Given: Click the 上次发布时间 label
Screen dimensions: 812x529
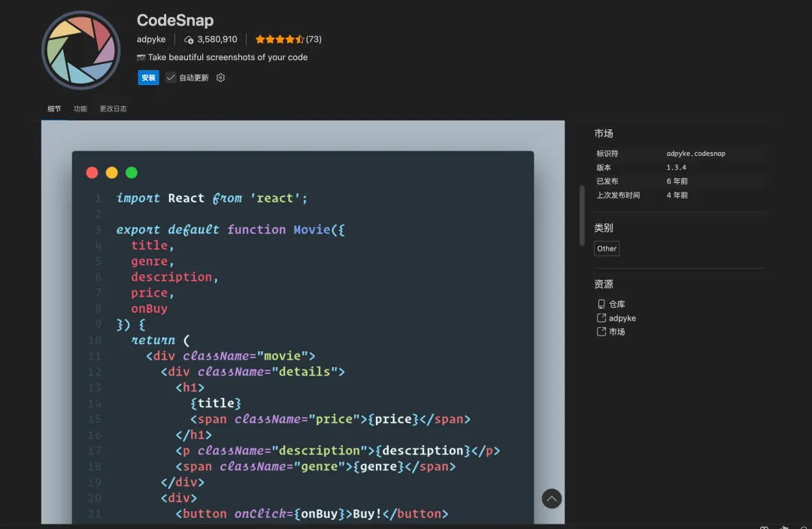Looking at the screenshot, I should point(618,196).
